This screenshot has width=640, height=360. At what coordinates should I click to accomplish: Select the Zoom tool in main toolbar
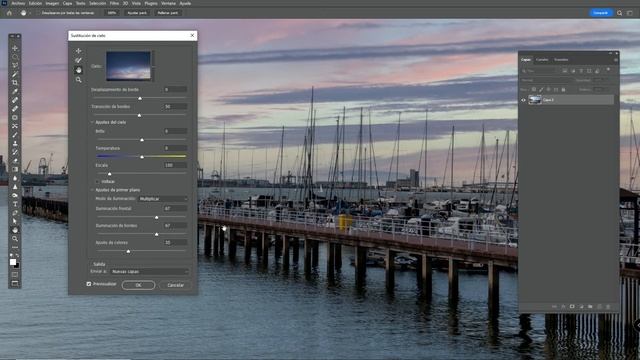point(15,238)
